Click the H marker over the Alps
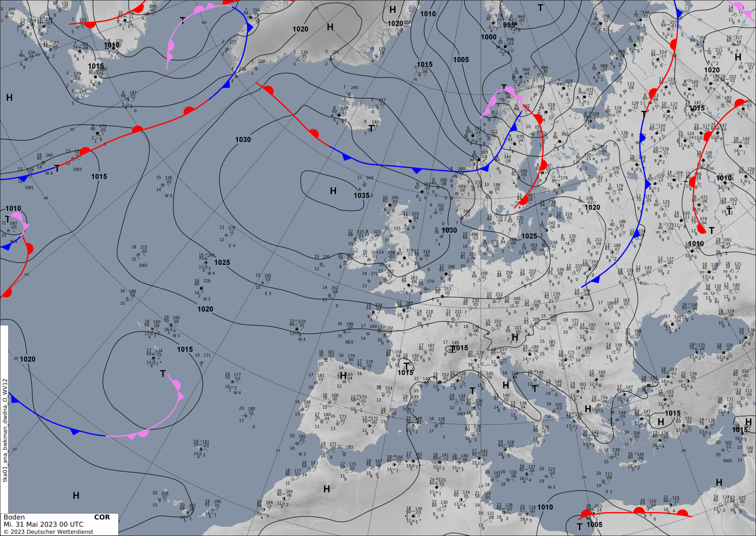 point(515,338)
